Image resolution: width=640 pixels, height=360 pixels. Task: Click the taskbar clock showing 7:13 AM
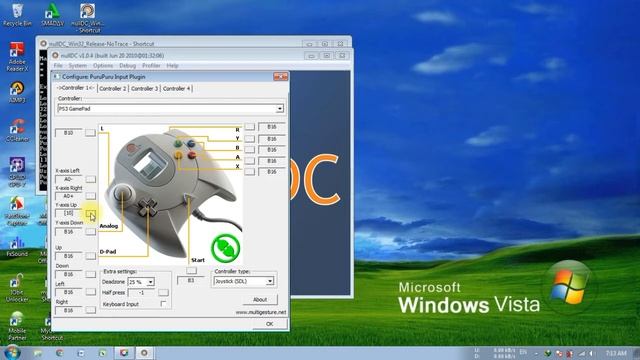[616, 353]
